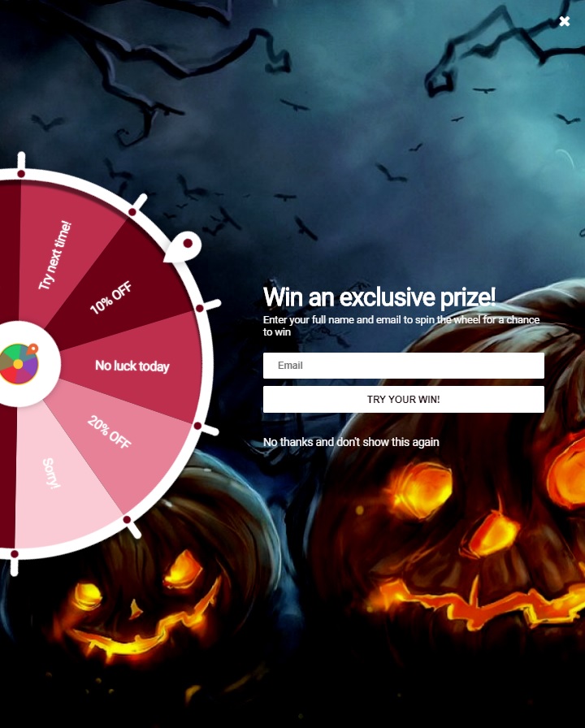Select the "10% OFF" wheel segment
This screenshot has height=728, width=585.
111,297
